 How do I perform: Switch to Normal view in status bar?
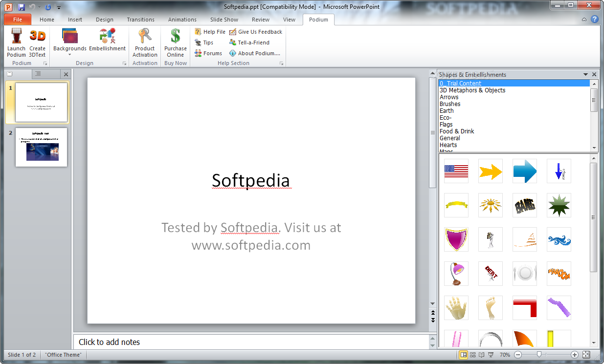(x=463, y=355)
